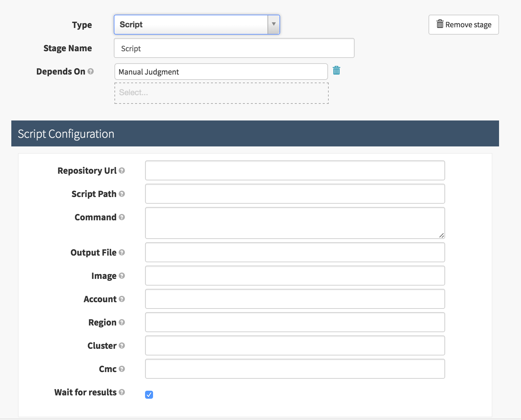The image size is (521, 420).
Task: Show help for the Account field
Action: click(122, 299)
